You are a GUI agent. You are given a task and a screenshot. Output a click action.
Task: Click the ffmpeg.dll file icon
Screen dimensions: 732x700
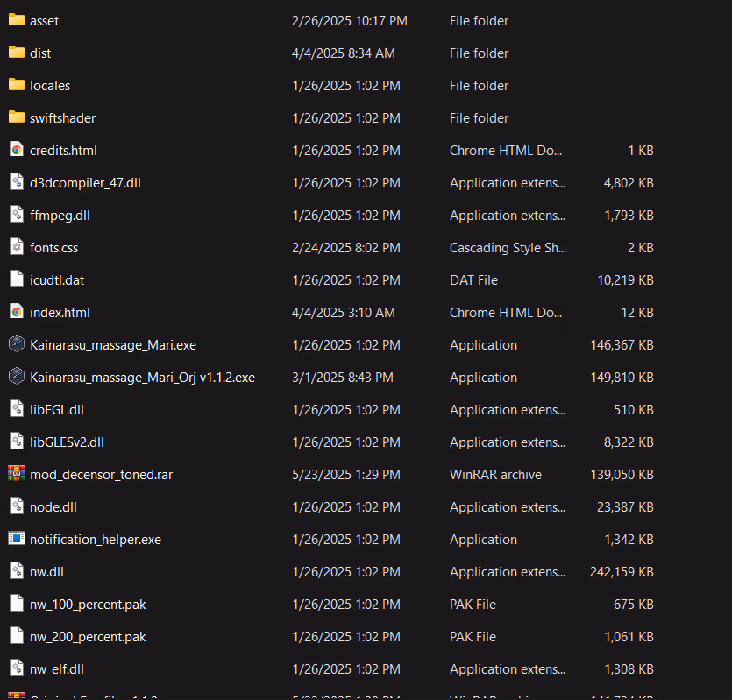[17, 215]
